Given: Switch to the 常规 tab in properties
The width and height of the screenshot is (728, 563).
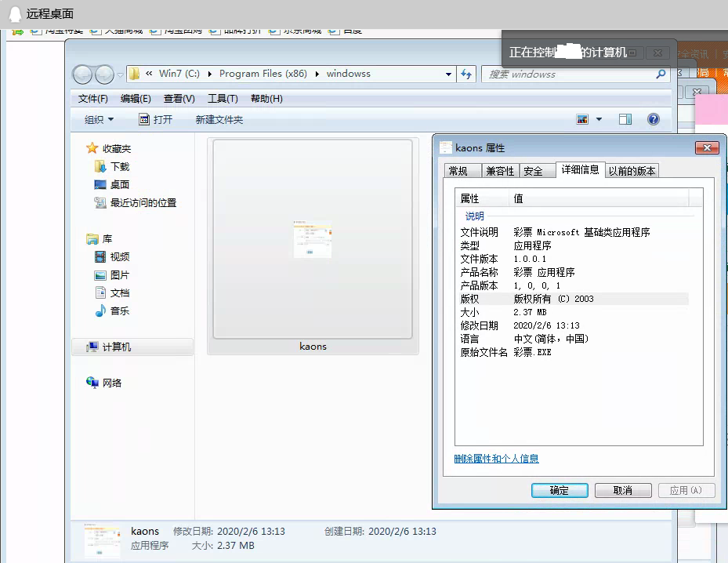Looking at the screenshot, I should (x=458, y=171).
